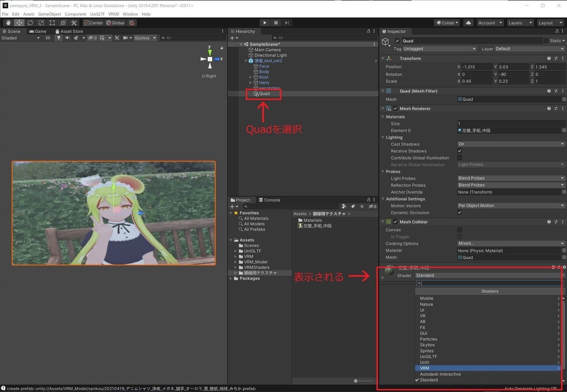The width and height of the screenshot is (567, 392).
Task: Click the Pause button
Action: [276, 23]
